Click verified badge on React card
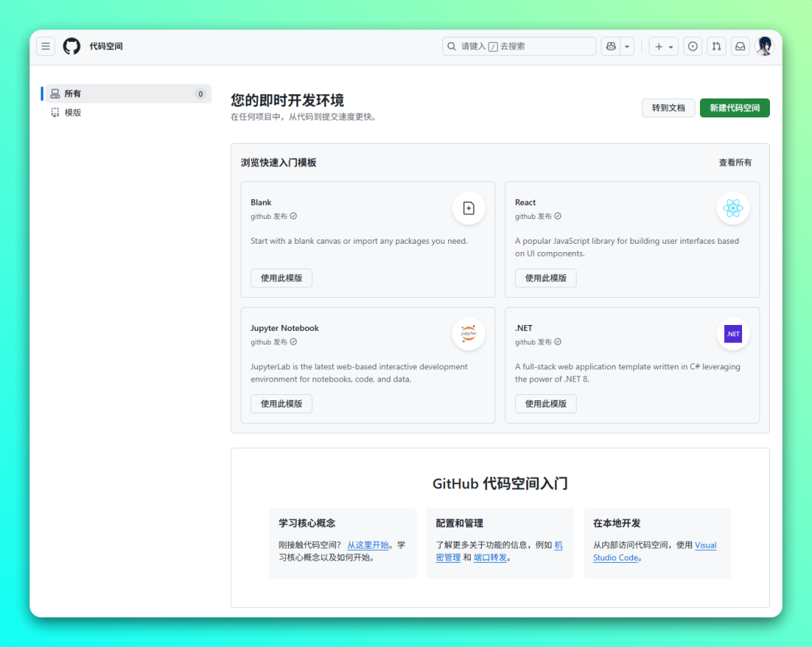 point(558,216)
